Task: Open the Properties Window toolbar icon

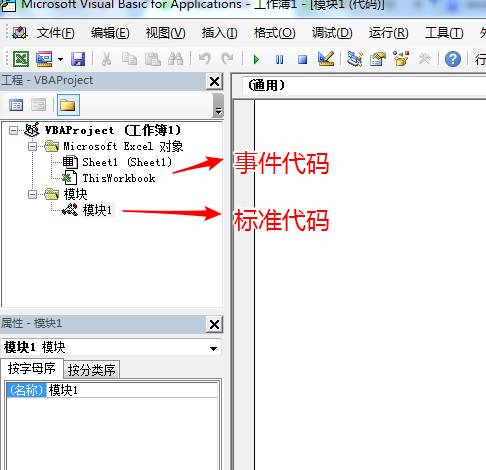Action: point(378,59)
